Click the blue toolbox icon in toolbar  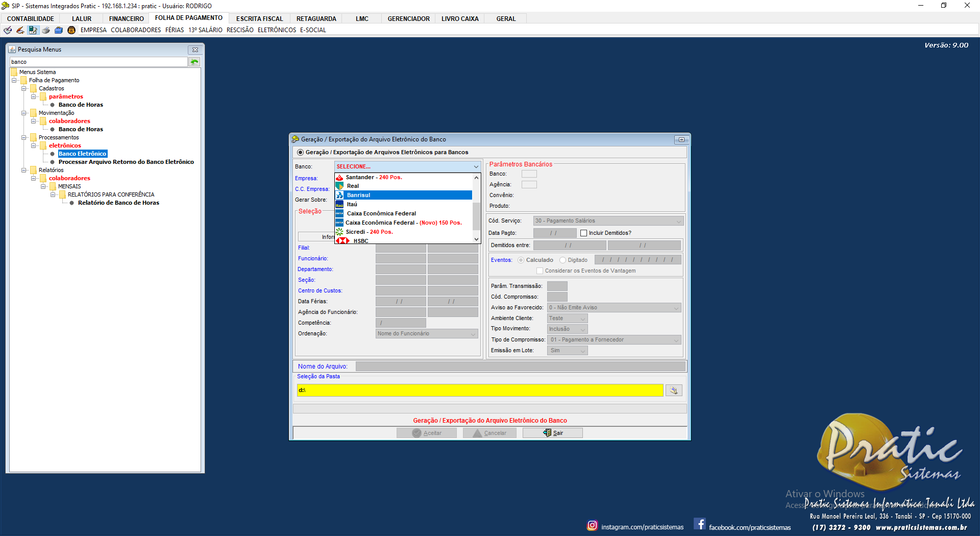point(59,30)
